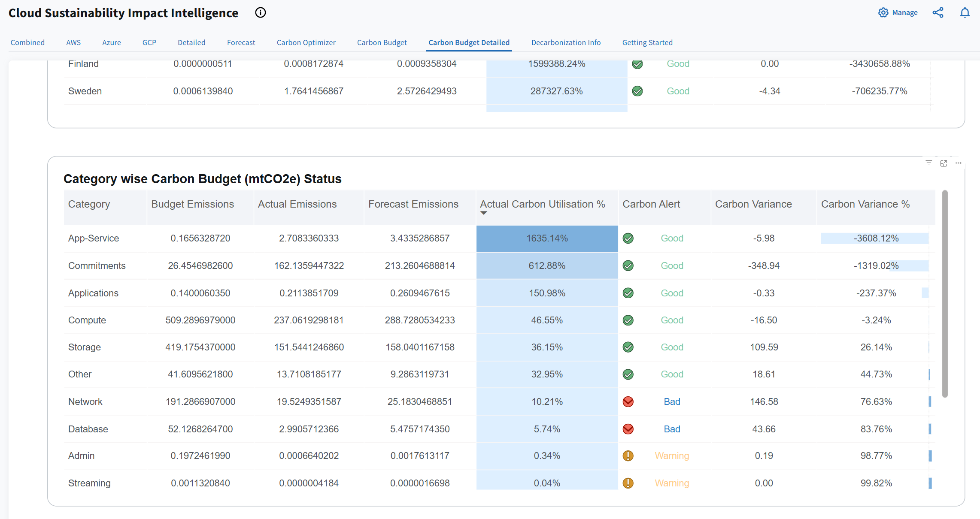Open the notifications bell
The width and height of the screenshot is (980, 519).
(x=965, y=13)
